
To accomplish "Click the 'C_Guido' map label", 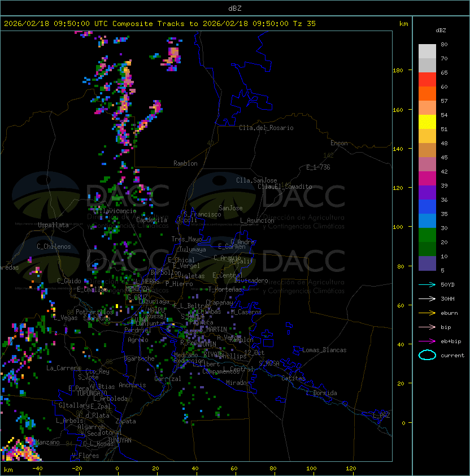I will click(x=69, y=281).
